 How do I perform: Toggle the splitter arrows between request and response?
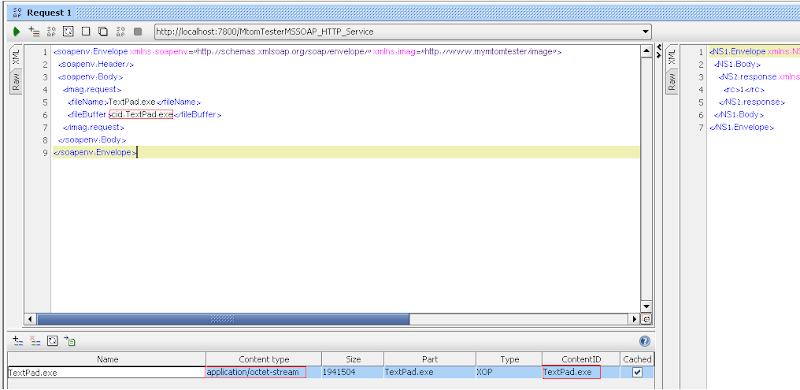[x=659, y=50]
